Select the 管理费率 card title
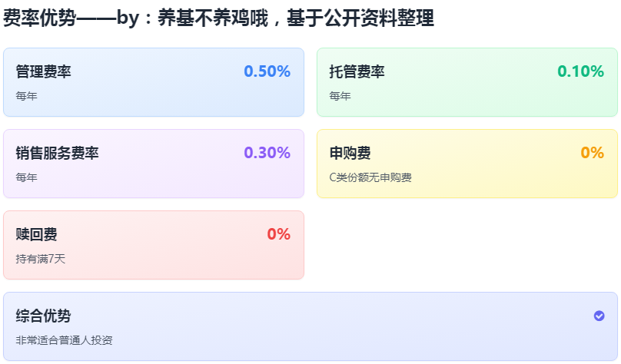The width and height of the screenshot is (621, 364). coord(44,71)
